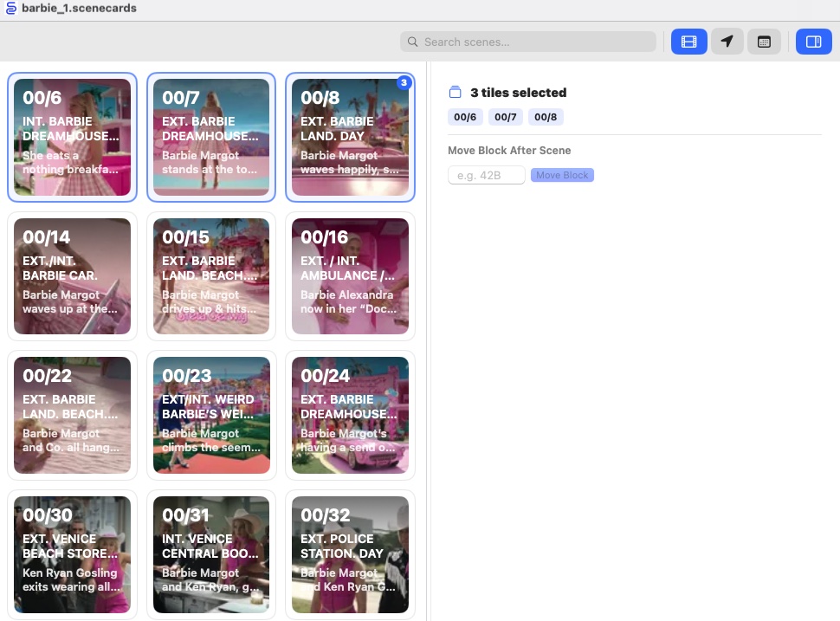The image size is (840, 621).
Task: Select scene card 00/30 Venice Beach Store
Action: tap(73, 554)
